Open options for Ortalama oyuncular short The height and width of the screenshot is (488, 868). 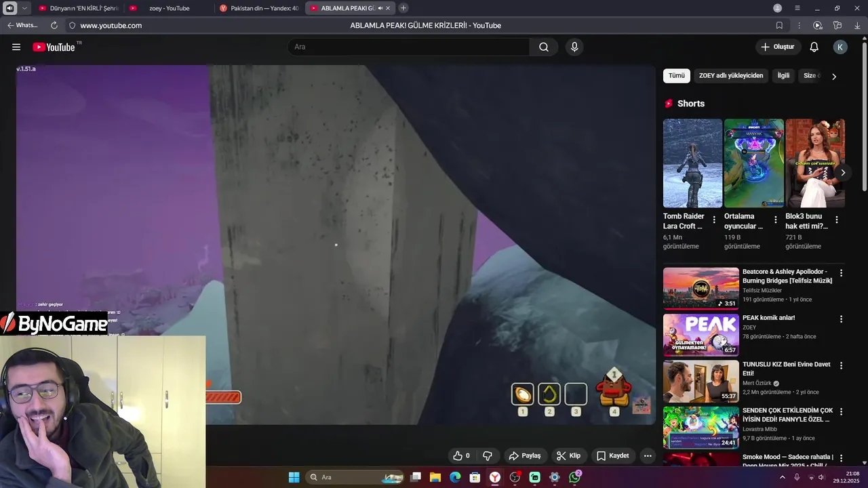click(x=775, y=220)
